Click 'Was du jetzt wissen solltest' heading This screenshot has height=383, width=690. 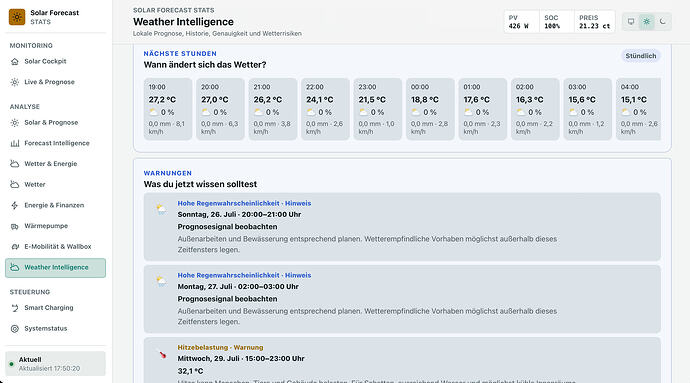tap(200, 184)
